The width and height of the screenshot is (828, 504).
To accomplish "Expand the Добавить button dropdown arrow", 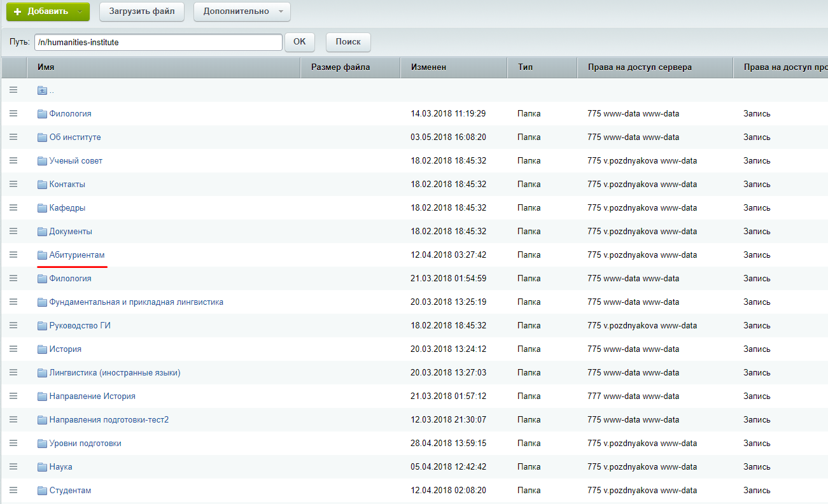I will tap(80, 11).
